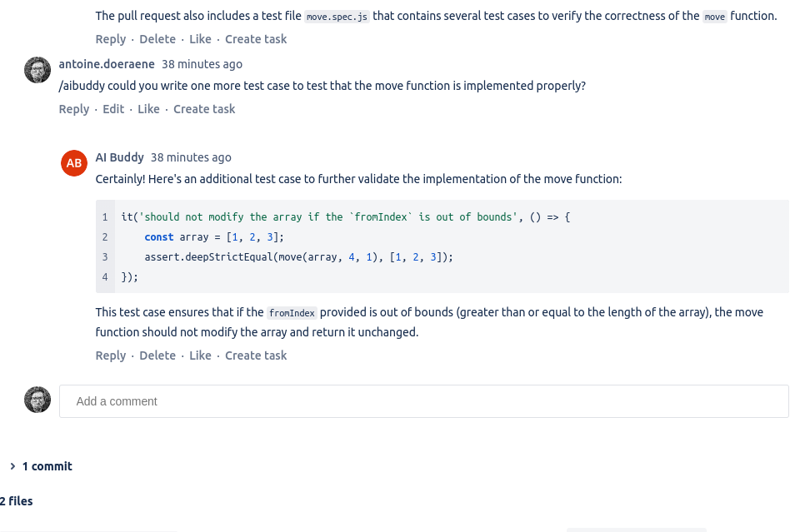Delete the AI Buddy comment
800x532 pixels.
tap(157, 355)
